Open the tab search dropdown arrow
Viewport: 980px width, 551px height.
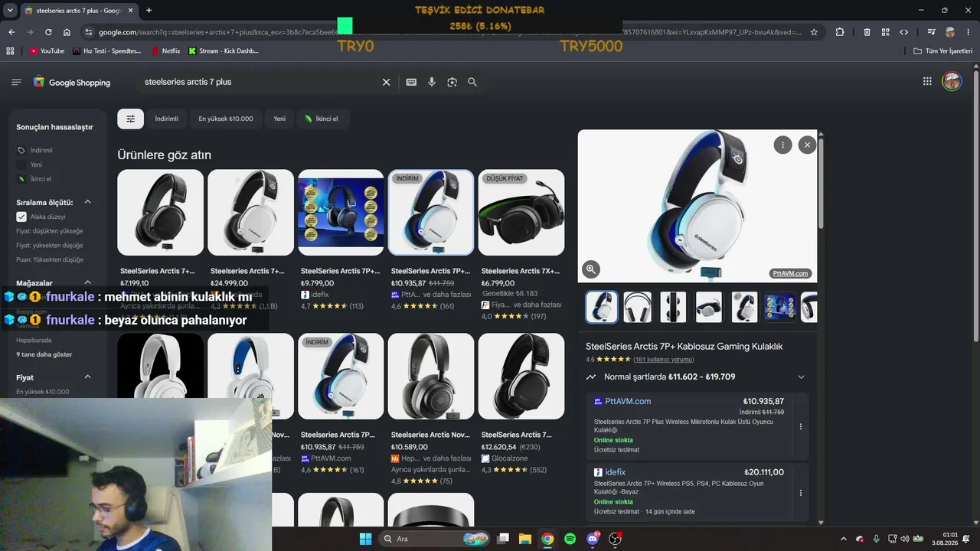click(9, 11)
